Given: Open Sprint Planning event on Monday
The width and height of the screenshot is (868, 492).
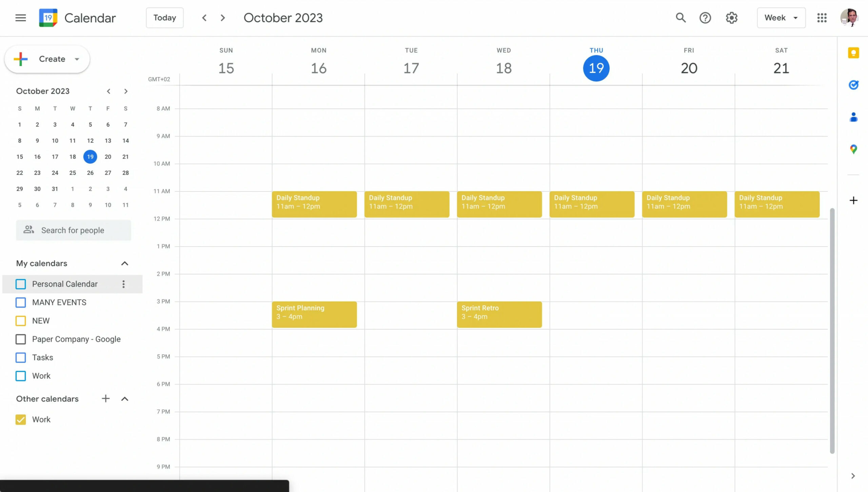Looking at the screenshot, I should 314,314.
